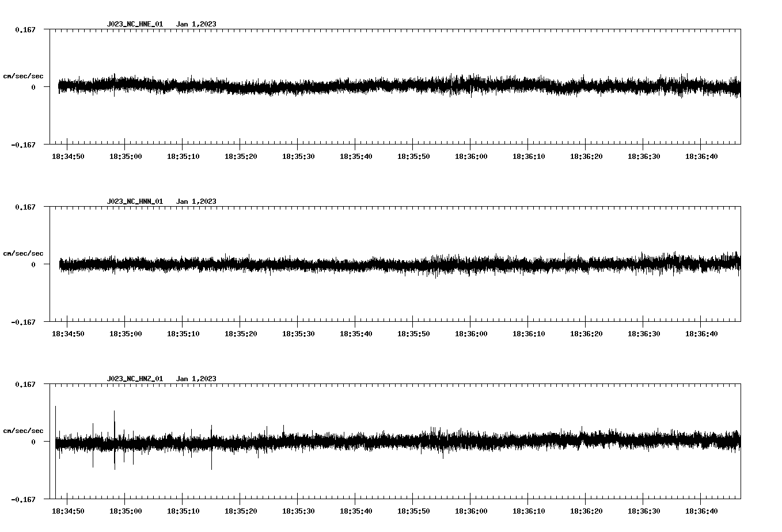Viewport: 782px width, 532px height.
Task: Select the -0.167 lower amplitude limit on HNZ plot
Action: [x=22, y=500]
